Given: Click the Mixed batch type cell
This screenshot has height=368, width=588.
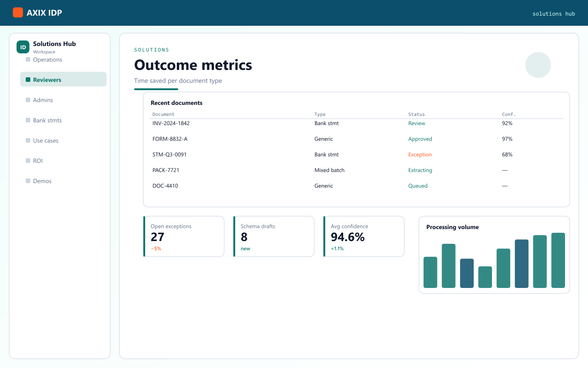Looking at the screenshot, I should click(329, 170).
